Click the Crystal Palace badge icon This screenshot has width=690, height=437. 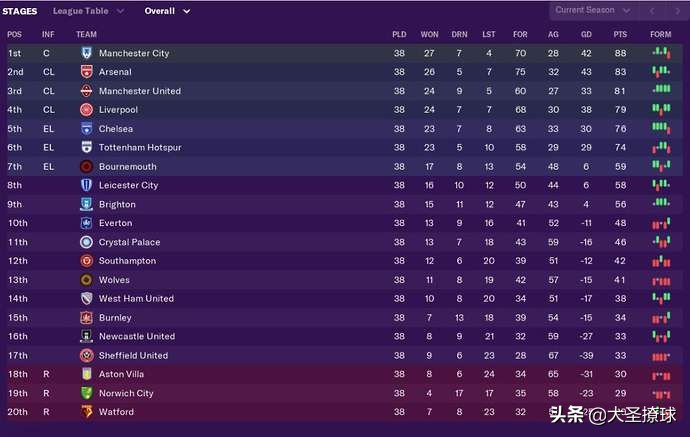point(86,242)
